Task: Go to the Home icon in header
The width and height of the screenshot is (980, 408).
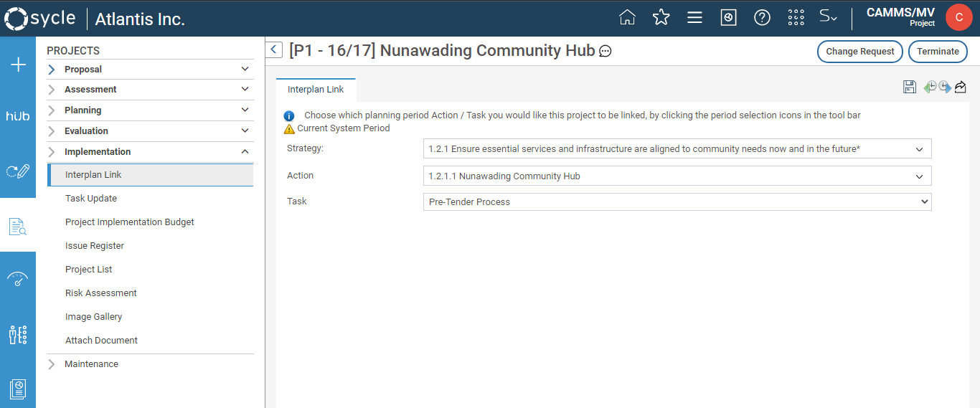Action: point(627,18)
